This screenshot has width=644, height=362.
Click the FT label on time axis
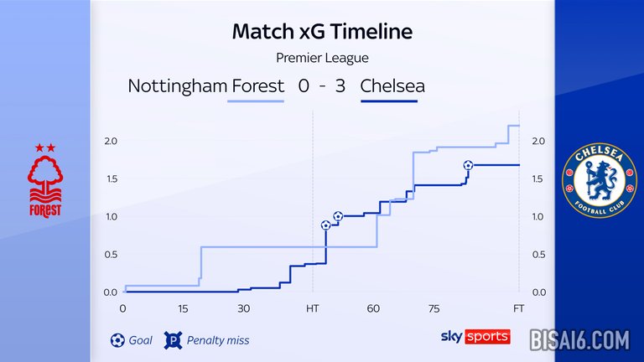(x=518, y=308)
